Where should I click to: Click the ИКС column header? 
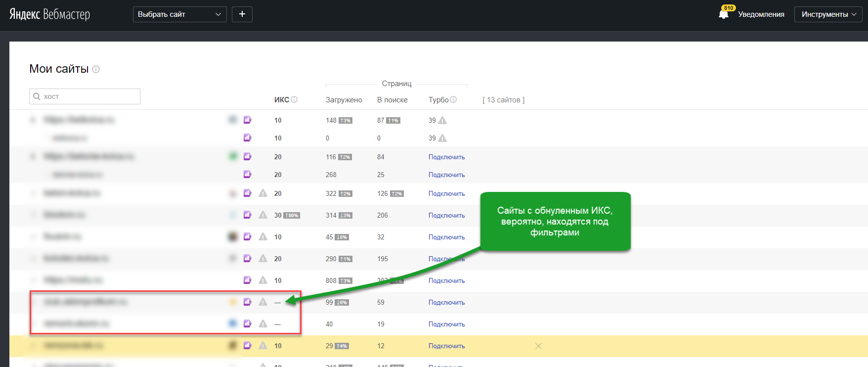tap(282, 100)
